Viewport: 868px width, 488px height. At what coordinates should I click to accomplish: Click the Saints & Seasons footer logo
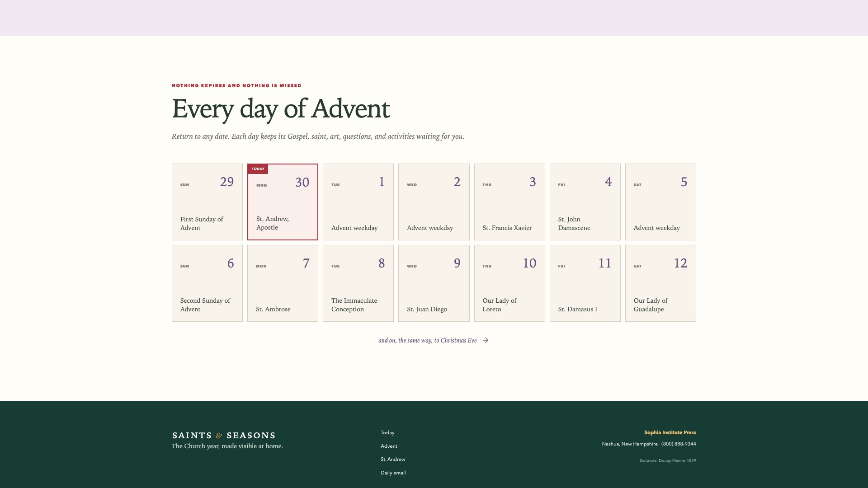click(224, 435)
